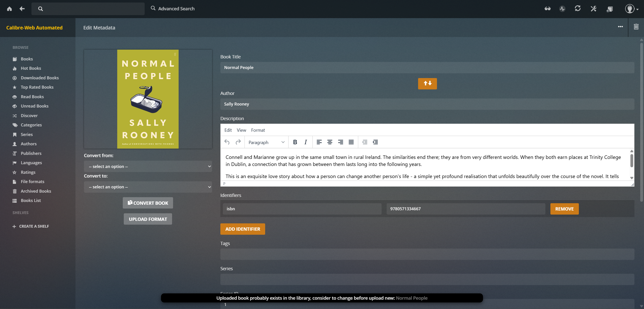Click the UPLOAD FORMAT button
644x309 pixels.
point(148,219)
